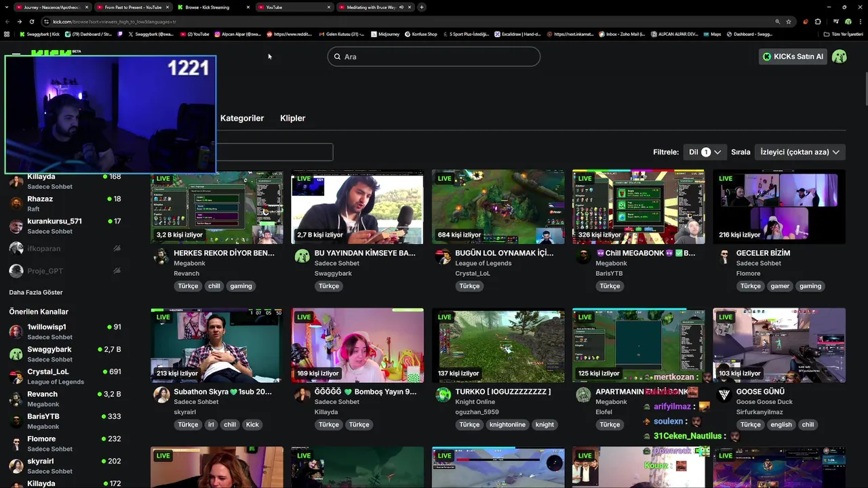
Task: Click Crystal_LoL avatar in sidebar
Action: click(16, 376)
